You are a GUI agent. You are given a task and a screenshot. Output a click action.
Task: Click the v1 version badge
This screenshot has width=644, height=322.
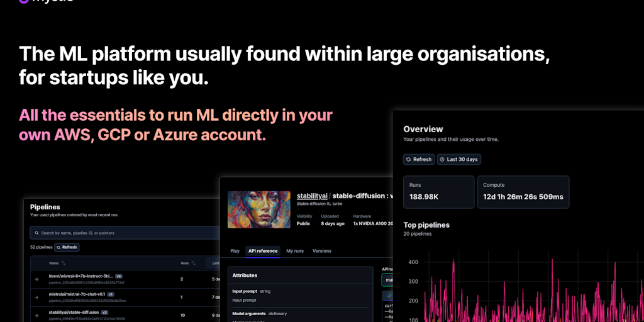click(x=111, y=294)
